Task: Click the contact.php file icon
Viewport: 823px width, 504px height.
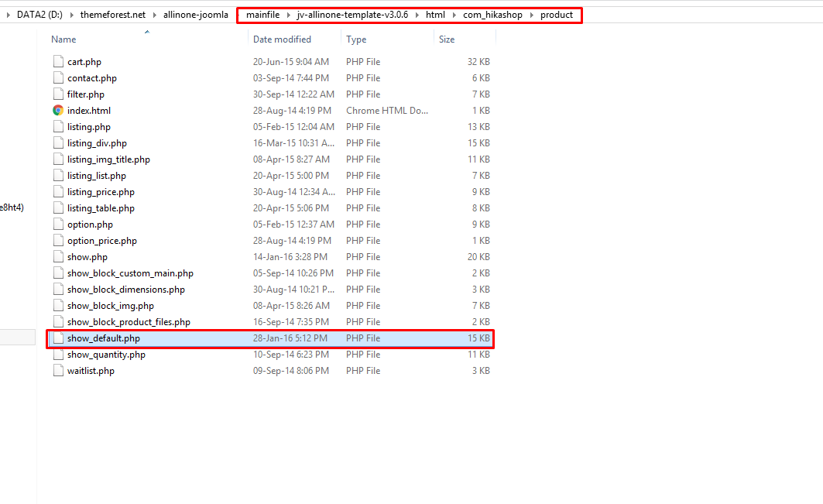Action: coord(58,77)
